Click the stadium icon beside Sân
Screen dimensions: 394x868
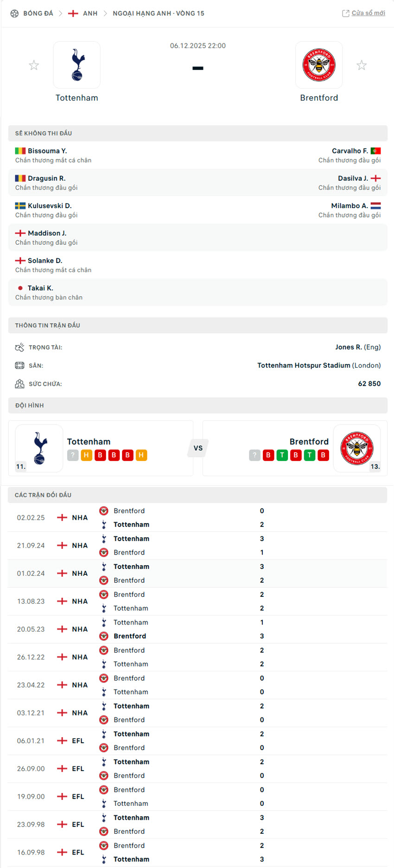click(19, 365)
